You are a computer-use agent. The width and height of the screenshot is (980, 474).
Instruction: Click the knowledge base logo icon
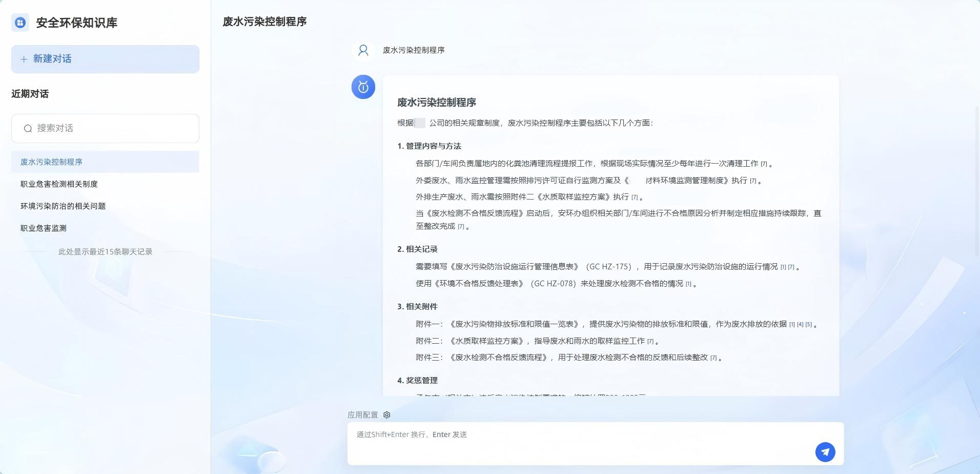tap(20, 23)
